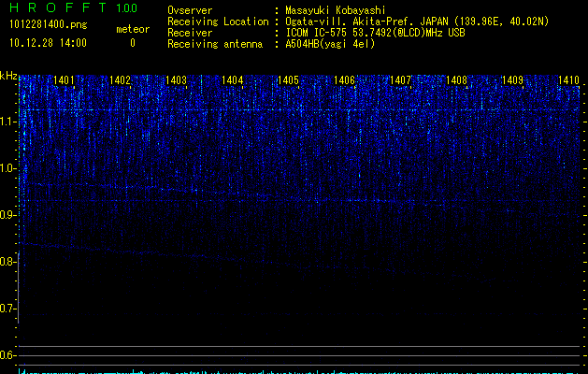Click the 1407 time marker

pyautogui.click(x=400, y=80)
